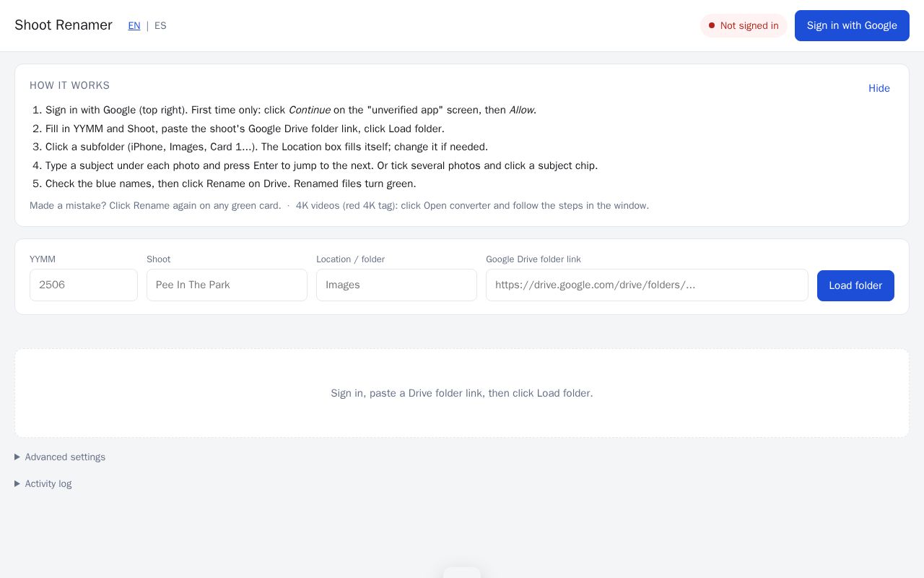924x578 pixels.
Task: Click the 'Shoot' field label
Action: [159, 259]
